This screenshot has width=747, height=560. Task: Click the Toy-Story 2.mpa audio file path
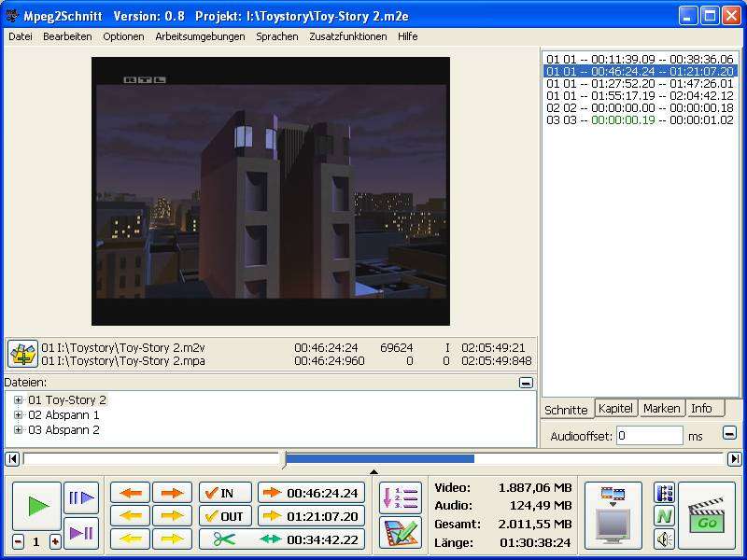(x=123, y=361)
